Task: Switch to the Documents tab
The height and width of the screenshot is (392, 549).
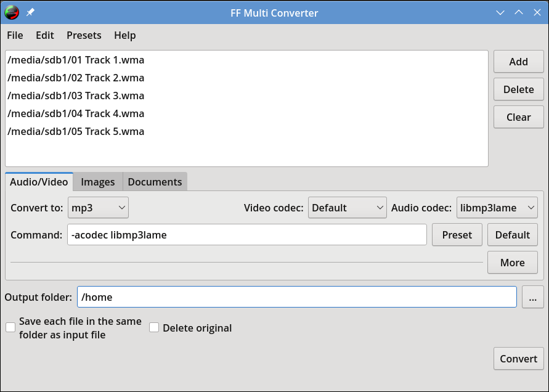Action: (x=155, y=182)
